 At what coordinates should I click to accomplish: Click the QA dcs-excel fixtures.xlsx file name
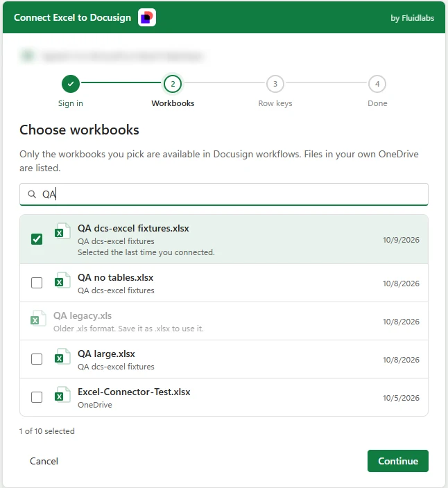pos(133,228)
